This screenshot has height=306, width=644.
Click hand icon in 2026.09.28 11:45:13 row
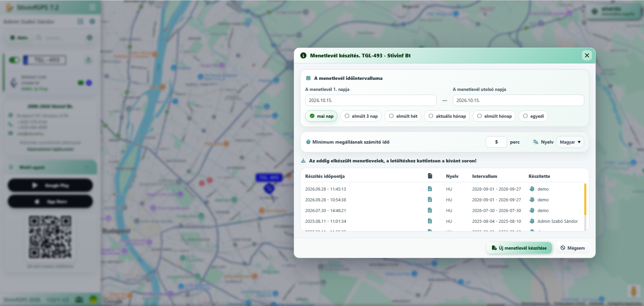tap(532, 189)
